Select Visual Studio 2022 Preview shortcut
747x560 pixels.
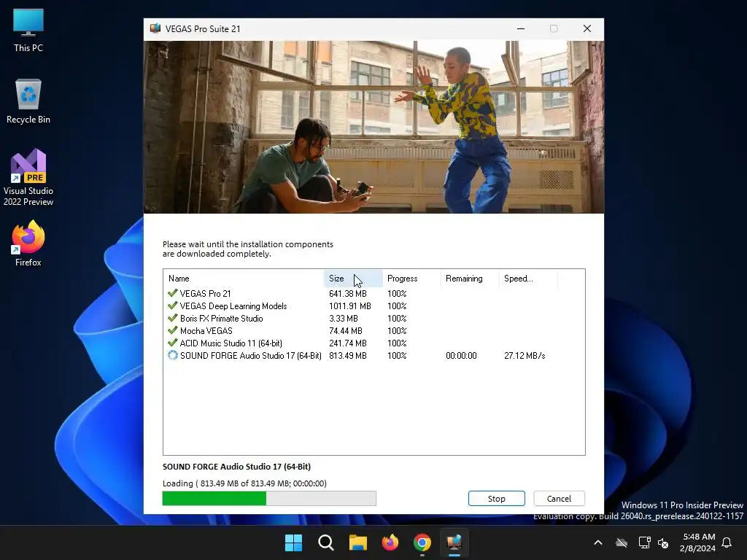28,177
